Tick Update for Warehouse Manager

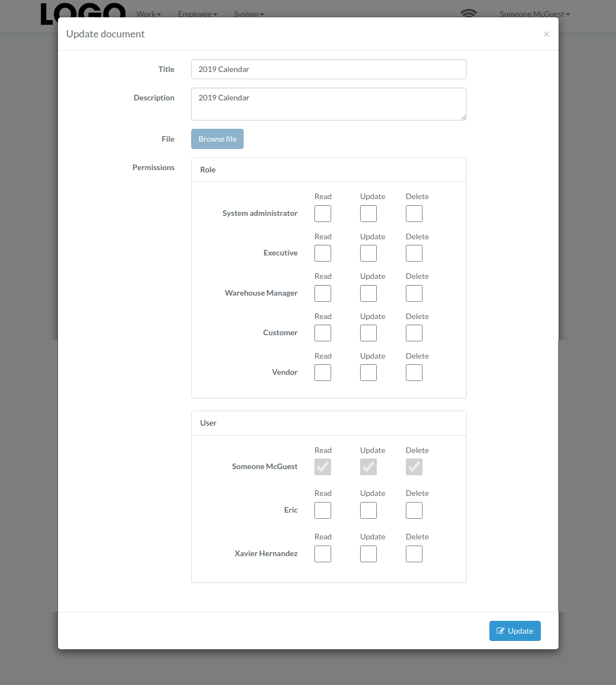[368, 293]
